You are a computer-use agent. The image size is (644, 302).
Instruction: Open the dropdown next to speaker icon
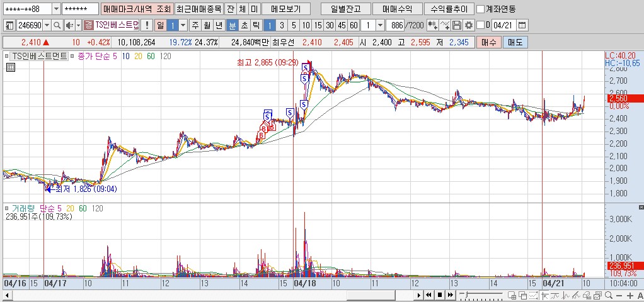[x=78, y=25]
